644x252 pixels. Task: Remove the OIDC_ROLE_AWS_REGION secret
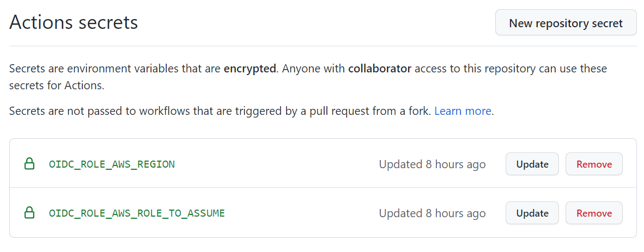click(x=594, y=164)
